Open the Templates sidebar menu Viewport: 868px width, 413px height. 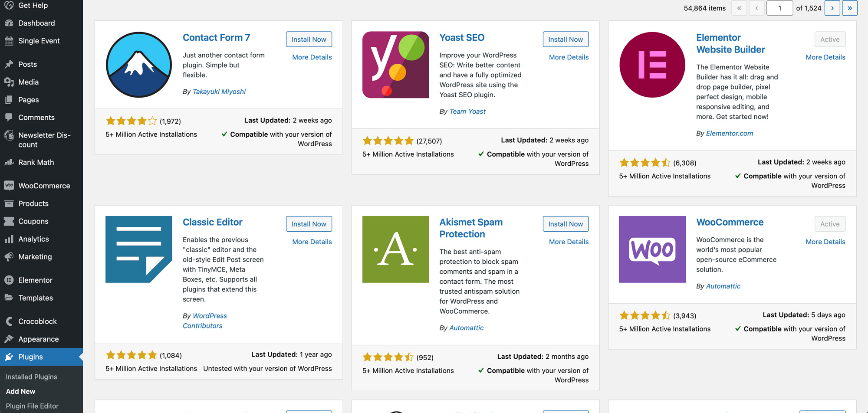pos(36,298)
